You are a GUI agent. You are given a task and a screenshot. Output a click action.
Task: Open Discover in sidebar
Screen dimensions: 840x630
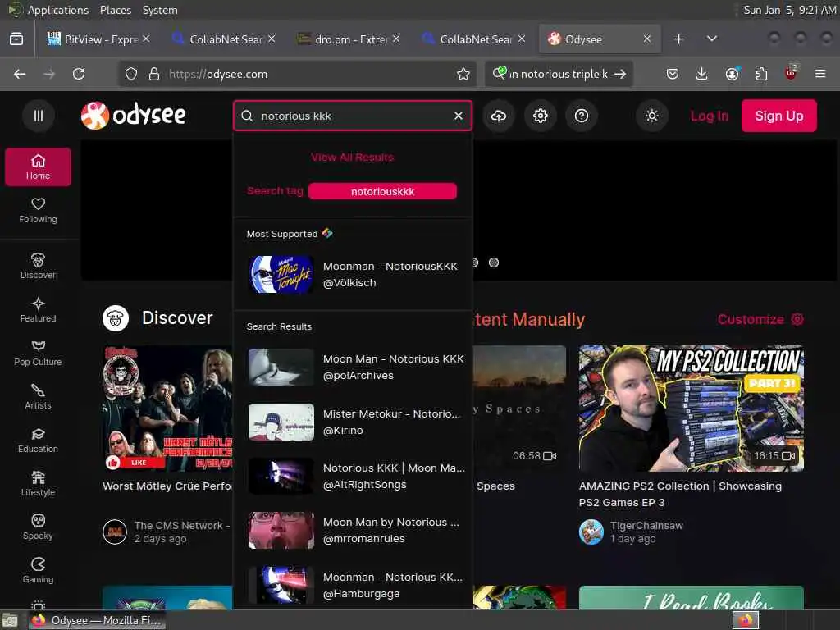[38, 267]
